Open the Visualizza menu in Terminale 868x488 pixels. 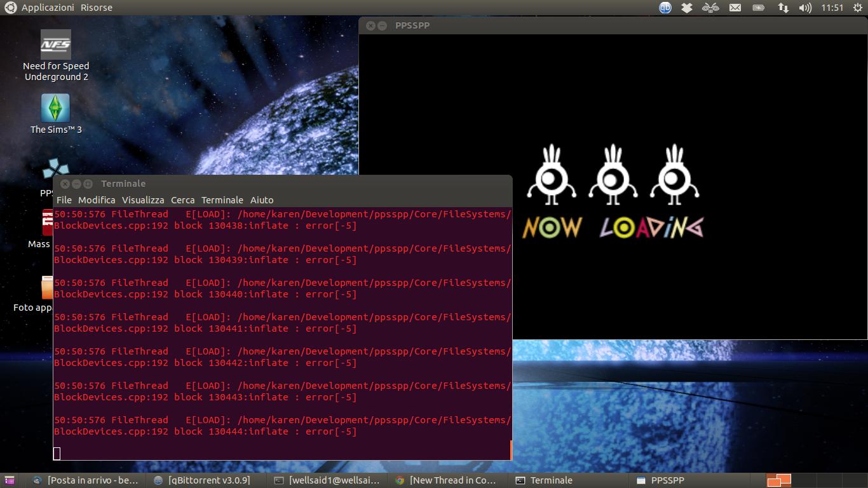click(143, 200)
